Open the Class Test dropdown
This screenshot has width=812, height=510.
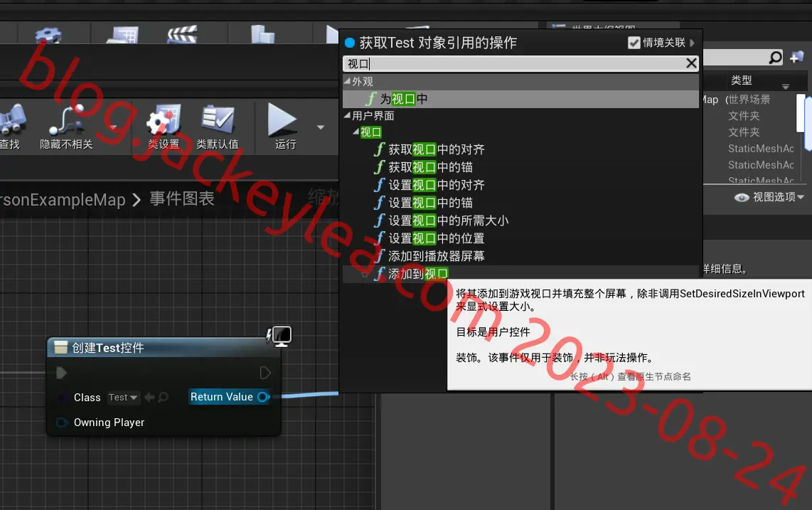pos(123,397)
